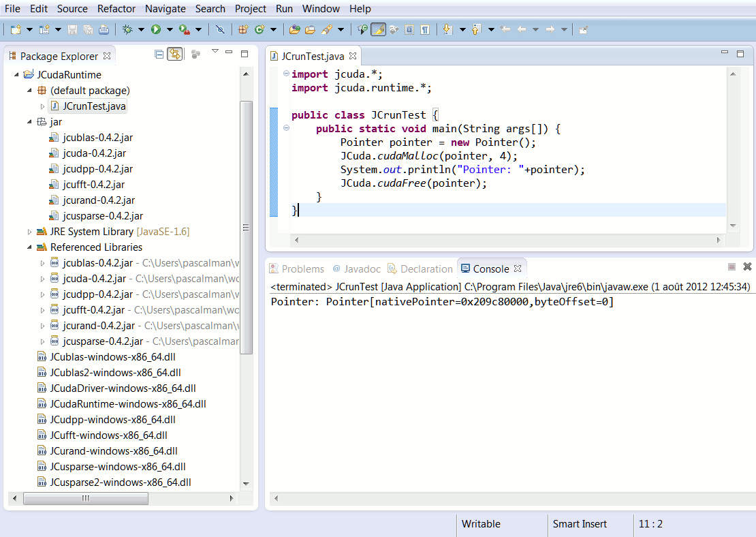Jump to Next Annotation with down arrow icon
Image resolution: width=756 pixels, height=537 pixels.
pyautogui.click(x=447, y=29)
